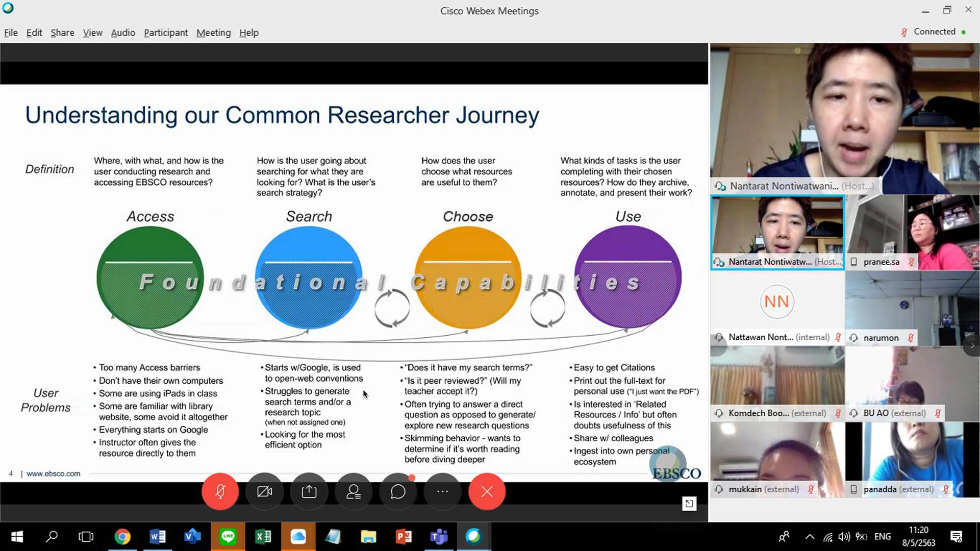The image size is (980, 551).
Task: Click the expand slide view icon
Action: (689, 504)
